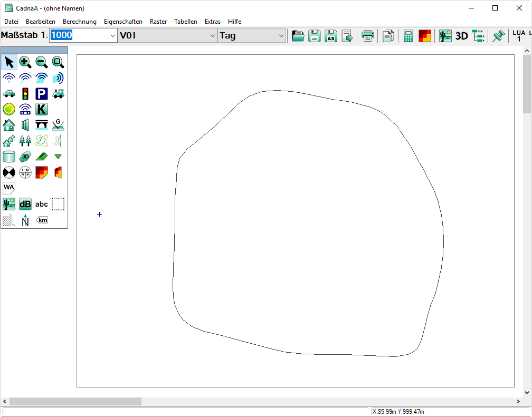Select the hatched auxiliary polygon tool

click(9, 220)
